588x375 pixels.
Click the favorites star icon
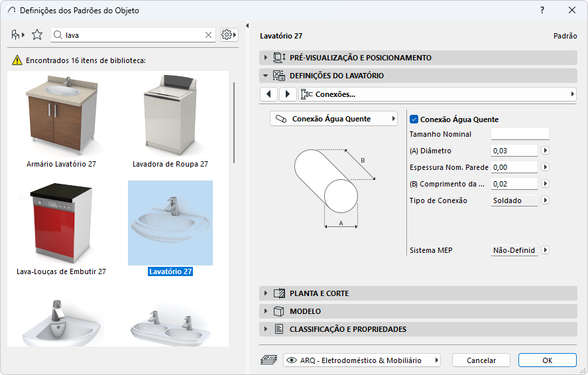(37, 35)
